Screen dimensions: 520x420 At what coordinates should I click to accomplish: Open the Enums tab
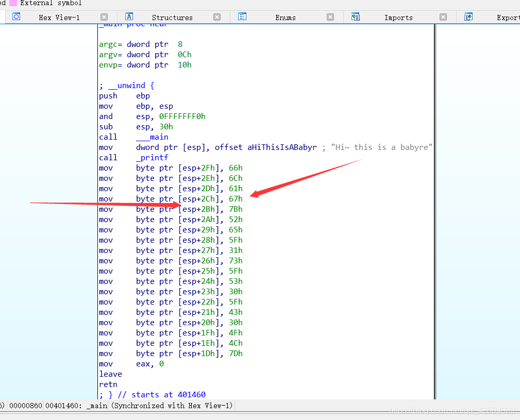(x=285, y=18)
